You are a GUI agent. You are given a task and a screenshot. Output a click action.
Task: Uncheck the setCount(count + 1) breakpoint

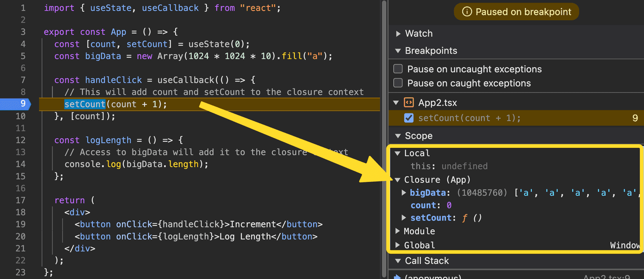(408, 118)
